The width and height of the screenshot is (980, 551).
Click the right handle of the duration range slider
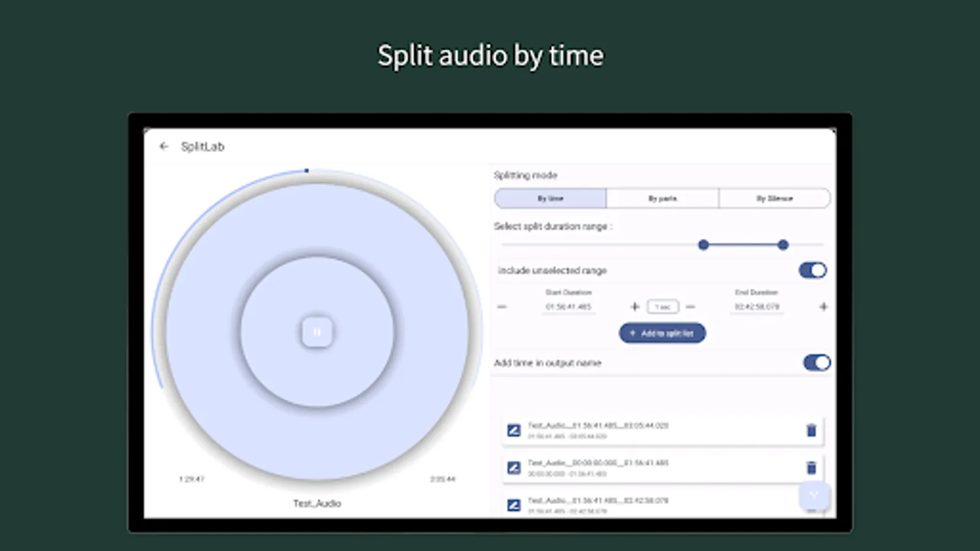pos(783,245)
